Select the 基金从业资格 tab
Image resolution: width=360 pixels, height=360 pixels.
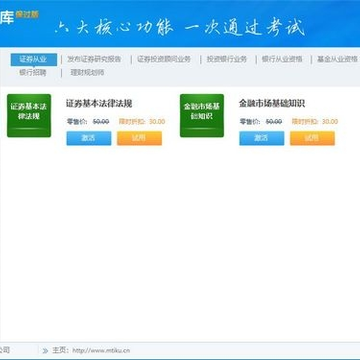[x=337, y=60]
